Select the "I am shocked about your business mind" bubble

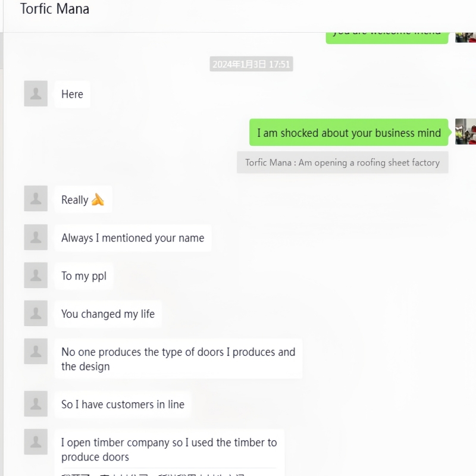349,133
